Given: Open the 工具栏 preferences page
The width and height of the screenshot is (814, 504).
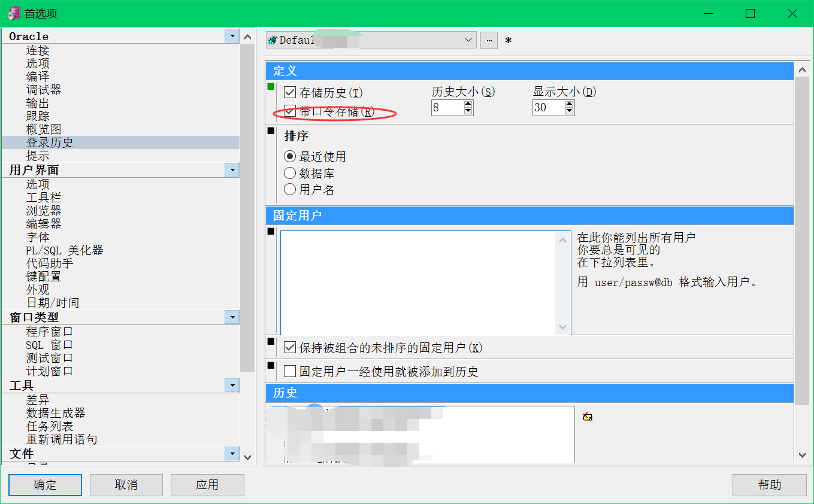Looking at the screenshot, I should point(44,198).
